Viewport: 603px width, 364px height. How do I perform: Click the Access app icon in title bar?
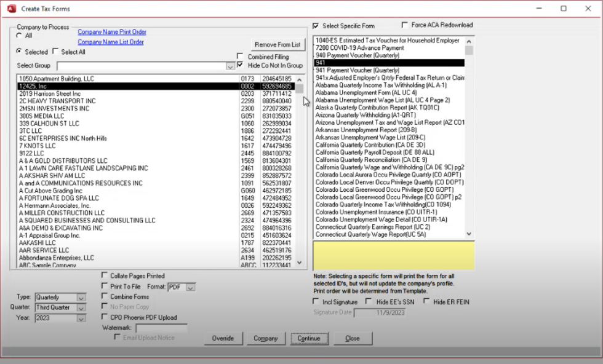pyautogui.click(x=10, y=9)
